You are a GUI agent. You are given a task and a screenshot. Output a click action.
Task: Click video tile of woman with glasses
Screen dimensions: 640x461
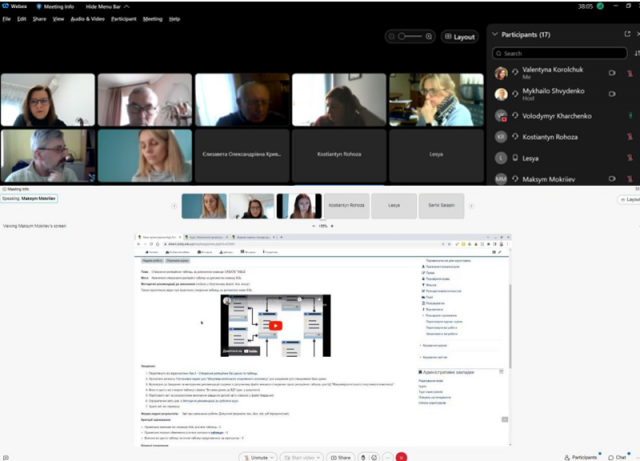tap(48, 100)
